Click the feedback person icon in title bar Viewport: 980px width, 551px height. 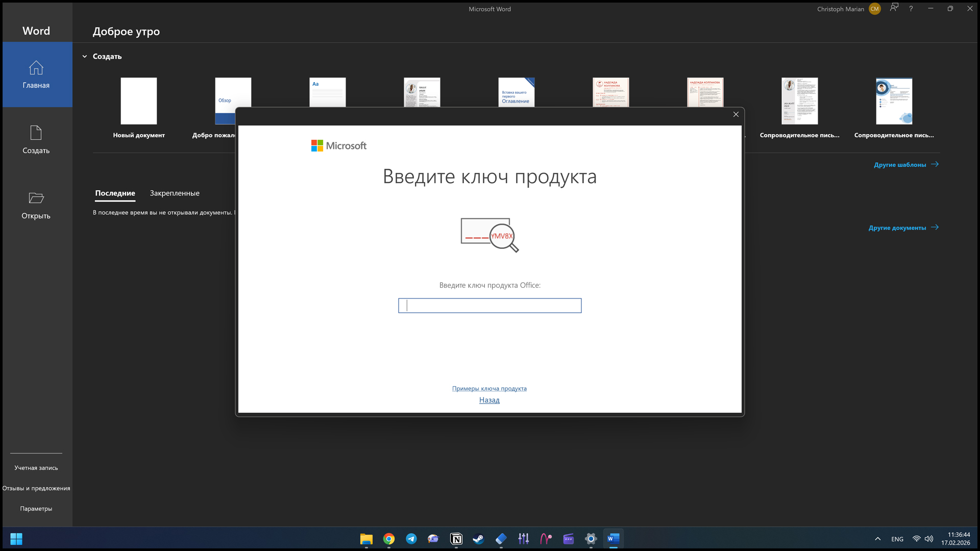pyautogui.click(x=894, y=8)
